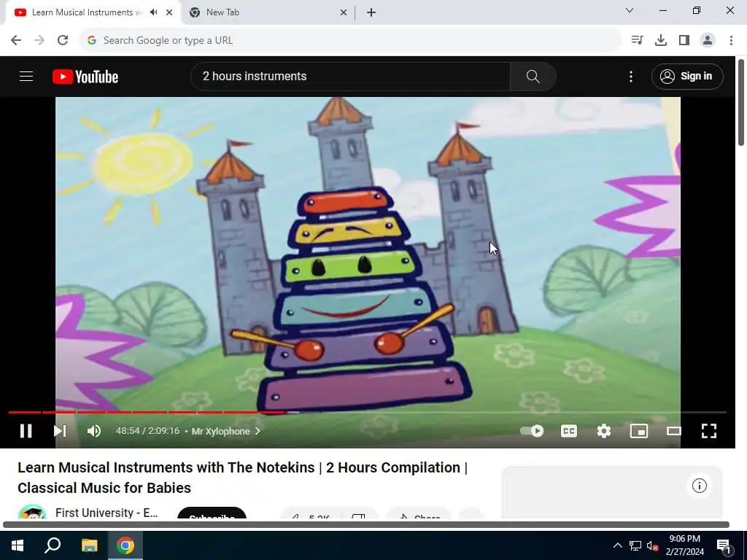Close the Learn Musical Instruments tab
Image resolution: width=747 pixels, height=560 pixels.
[x=169, y=12]
